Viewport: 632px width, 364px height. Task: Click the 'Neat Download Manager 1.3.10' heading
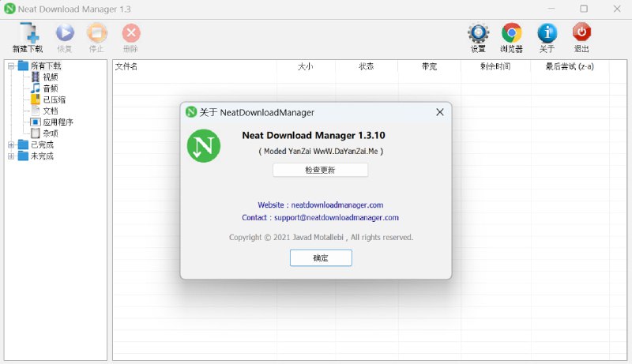coord(314,135)
